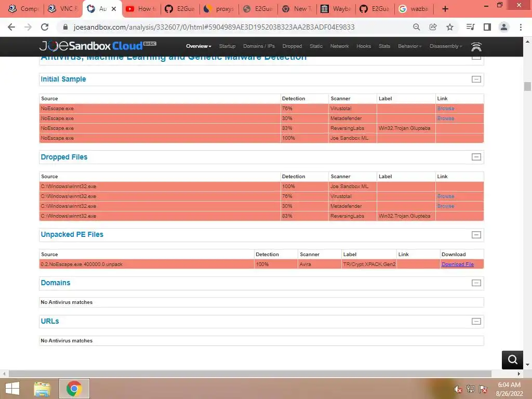Go to the Hooks section
Viewport: 532px width, 399px height.
[x=364, y=46]
